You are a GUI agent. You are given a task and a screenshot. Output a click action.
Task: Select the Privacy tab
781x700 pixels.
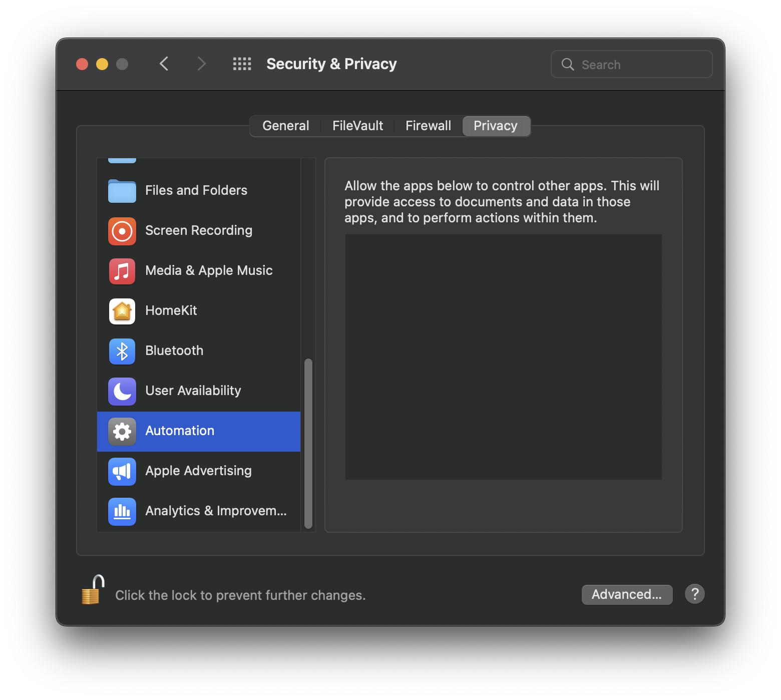[496, 126]
